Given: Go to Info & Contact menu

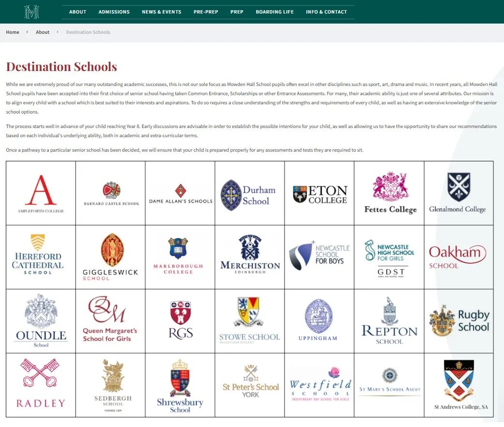Looking at the screenshot, I should coord(326,12).
